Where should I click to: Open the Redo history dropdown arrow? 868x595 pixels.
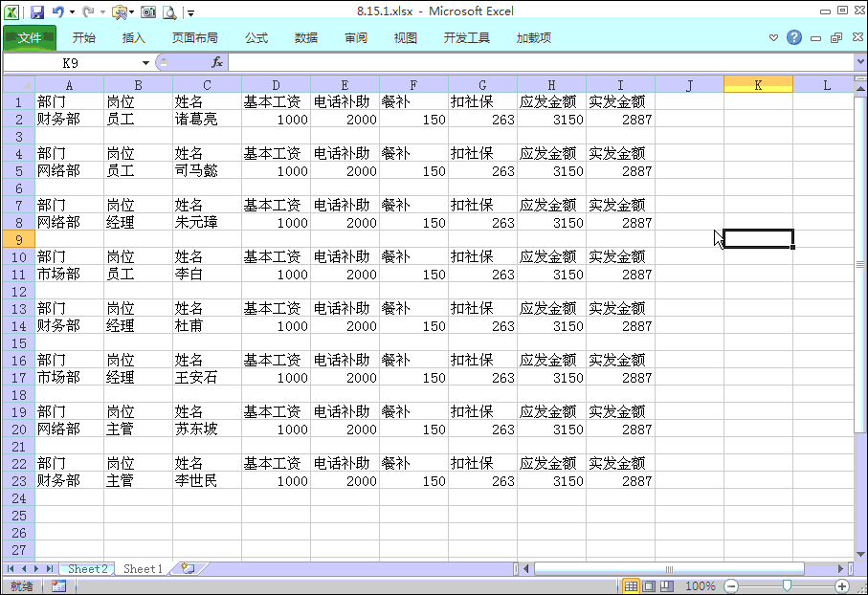(102, 12)
